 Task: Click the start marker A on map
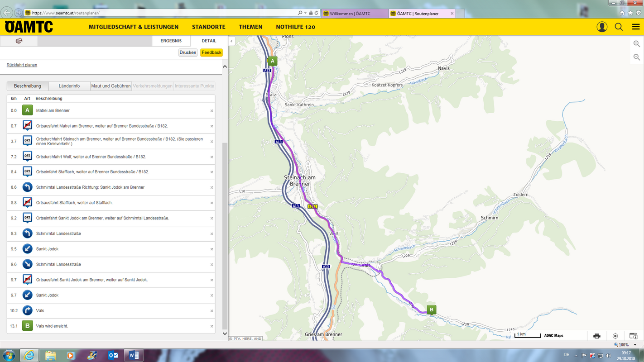click(x=272, y=61)
